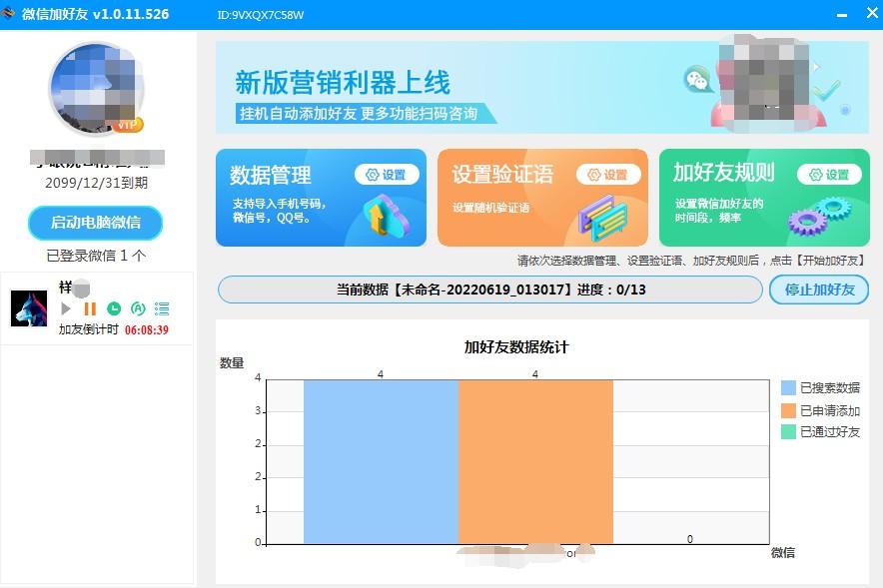This screenshot has height=588, width=883.
Task: Close the 微信加好友 window
Action: [x=872, y=12]
